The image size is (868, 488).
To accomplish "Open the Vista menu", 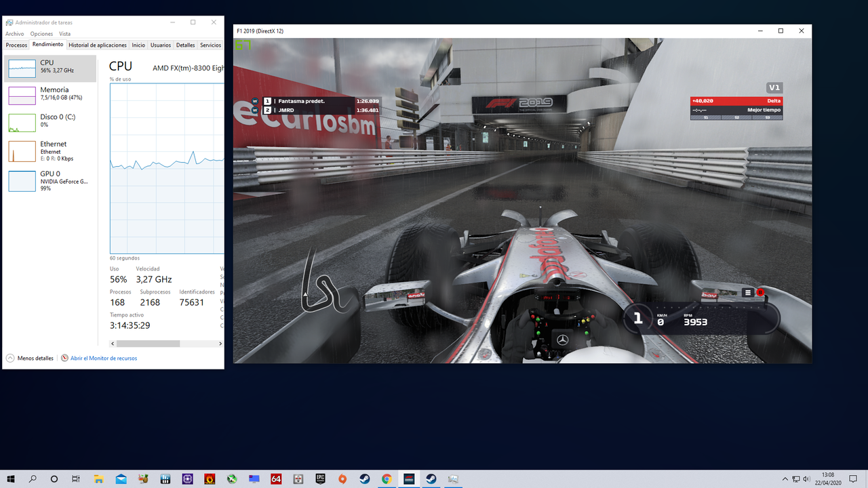I will 64,34.
